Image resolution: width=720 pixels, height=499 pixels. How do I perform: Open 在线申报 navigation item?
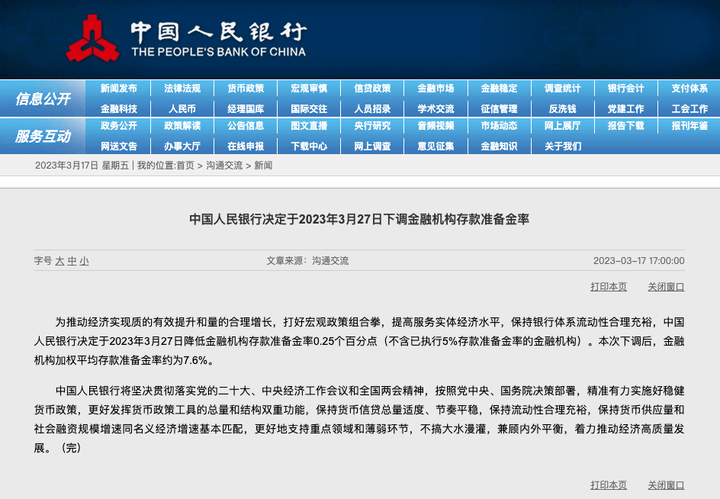click(x=246, y=146)
